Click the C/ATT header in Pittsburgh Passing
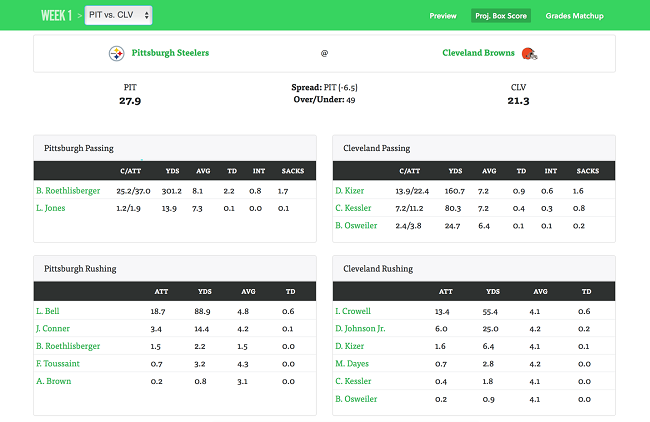The image size is (650, 422). point(131,171)
